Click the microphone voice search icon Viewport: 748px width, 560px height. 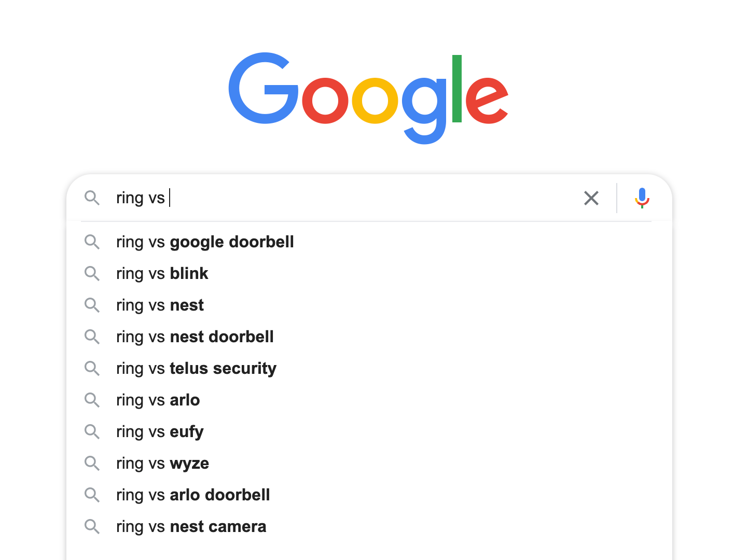642,198
